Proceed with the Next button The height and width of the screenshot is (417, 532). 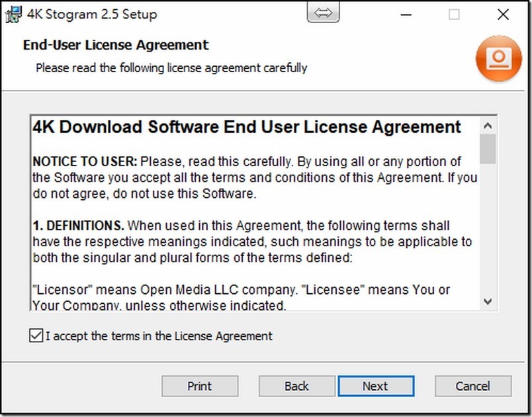point(375,386)
